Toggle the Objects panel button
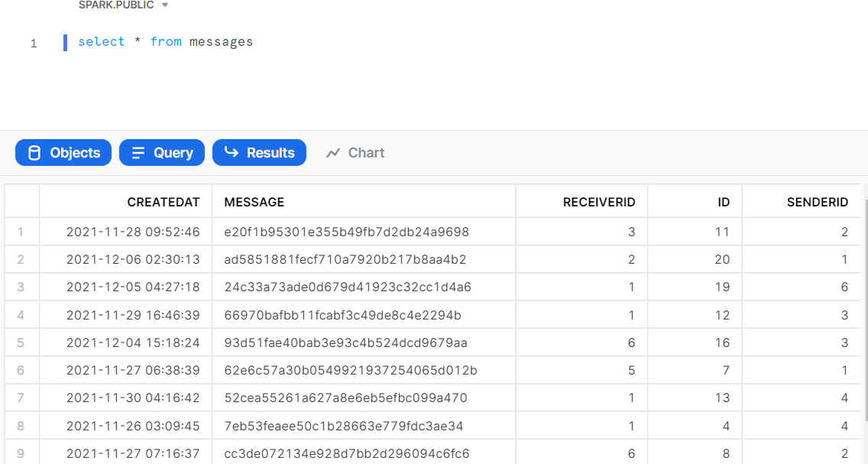Screen dimensions: 868x464 [x=63, y=153]
